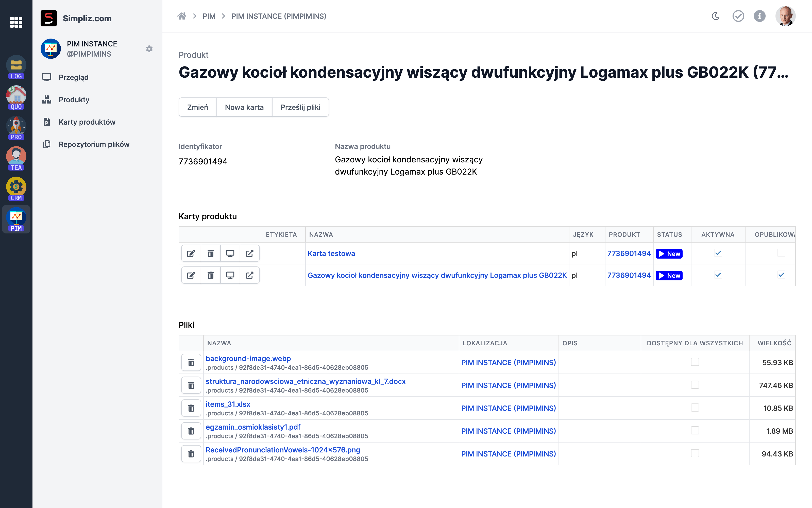Screen dimensions: 812x508
Task: Open Karta testowa in external link
Action: (250, 253)
